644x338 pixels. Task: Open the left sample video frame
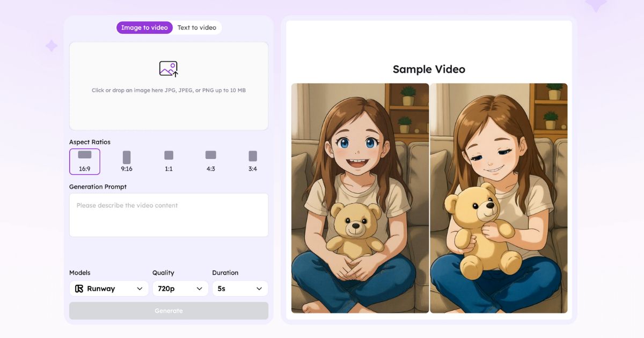(x=360, y=198)
